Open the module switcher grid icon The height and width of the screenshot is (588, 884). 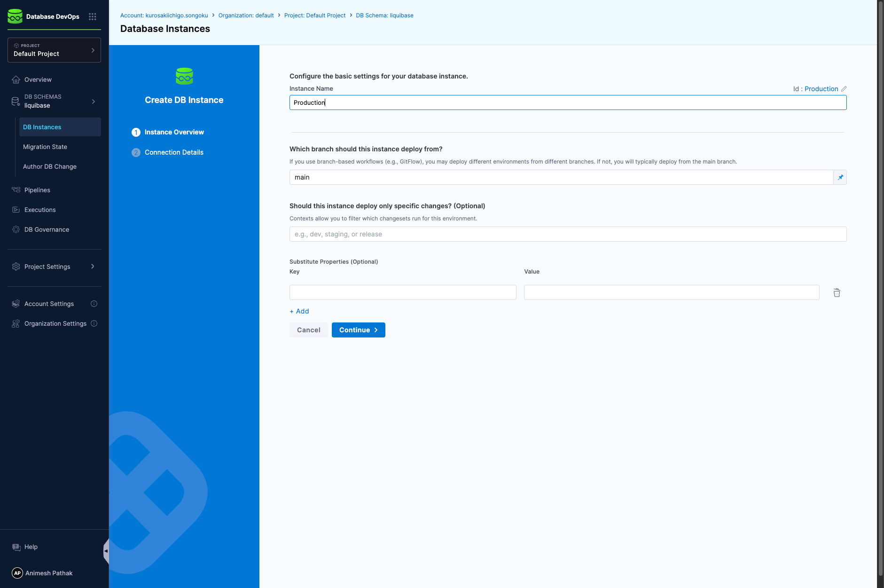[93, 16]
